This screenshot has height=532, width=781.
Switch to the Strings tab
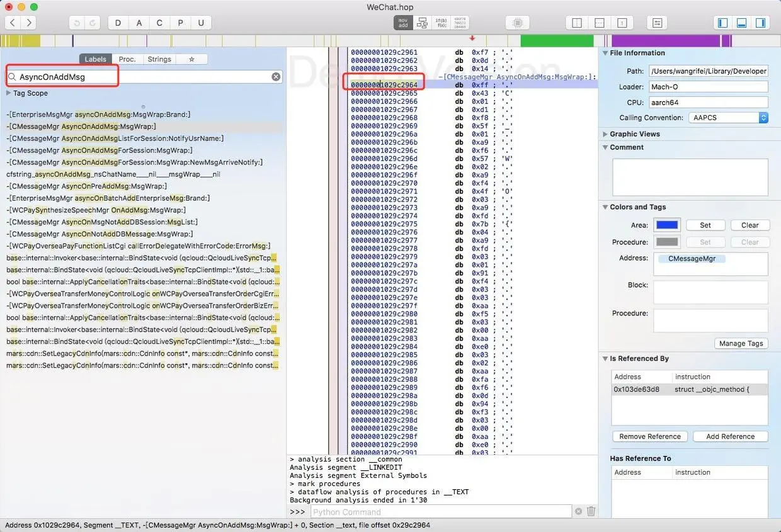(159, 59)
